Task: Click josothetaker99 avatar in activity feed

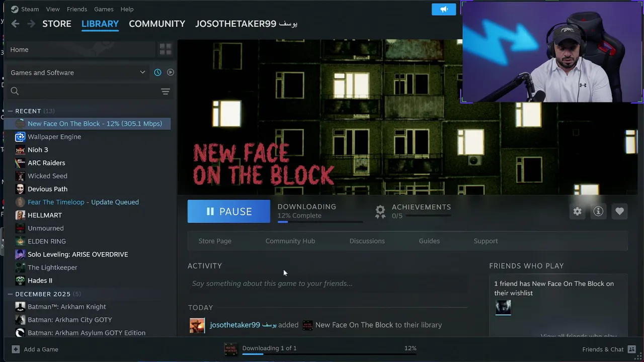Action: pyautogui.click(x=197, y=325)
